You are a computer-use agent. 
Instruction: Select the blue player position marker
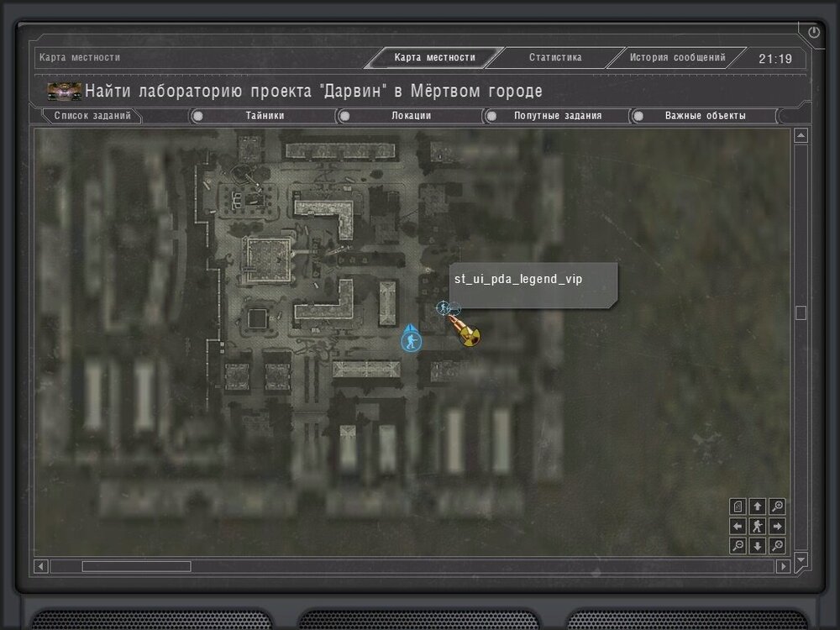(x=411, y=339)
